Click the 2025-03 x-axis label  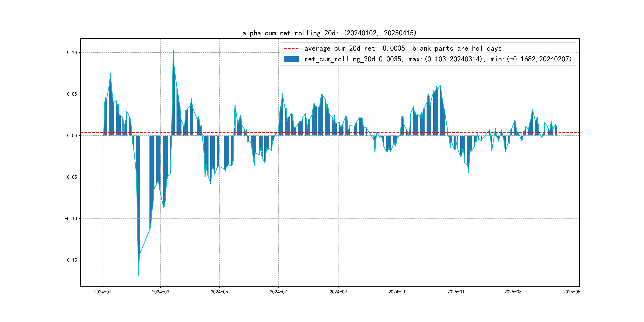[513, 292]
